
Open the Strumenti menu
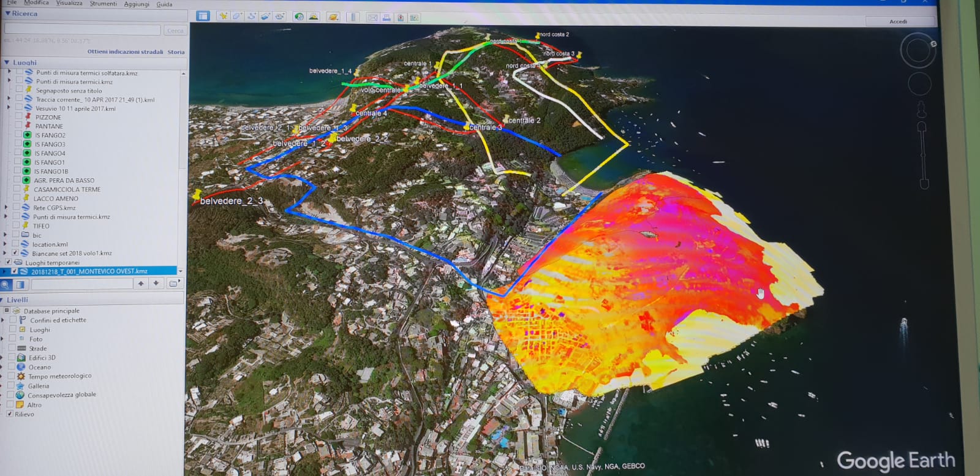(x=103, y=4)
